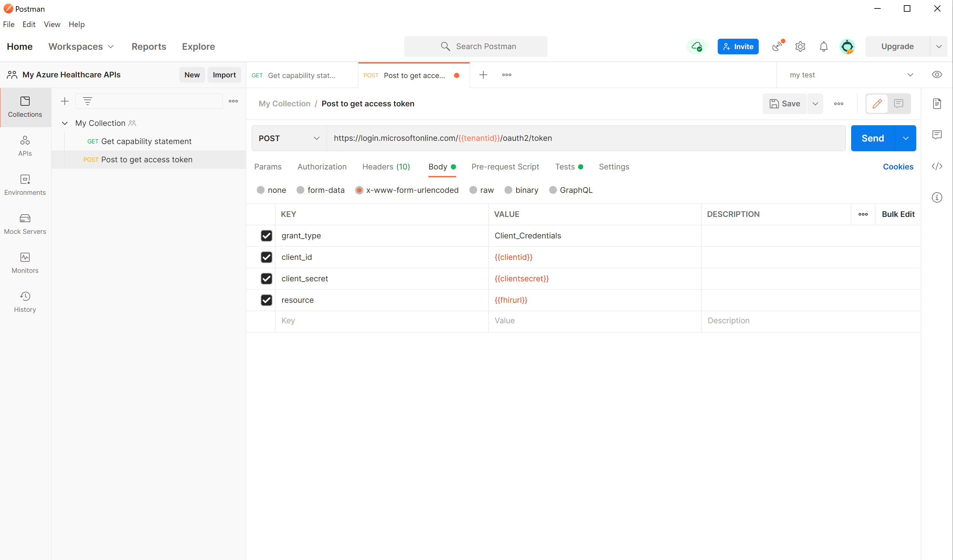This screenshot has height=560, width=953.
Task: Open the Collections sidebar panel
Action: pyautogui.click(x=25, y=107)
